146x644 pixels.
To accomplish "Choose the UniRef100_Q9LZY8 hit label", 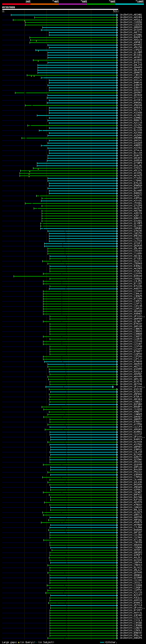I will pyautogui.click(x=131, y=65).
